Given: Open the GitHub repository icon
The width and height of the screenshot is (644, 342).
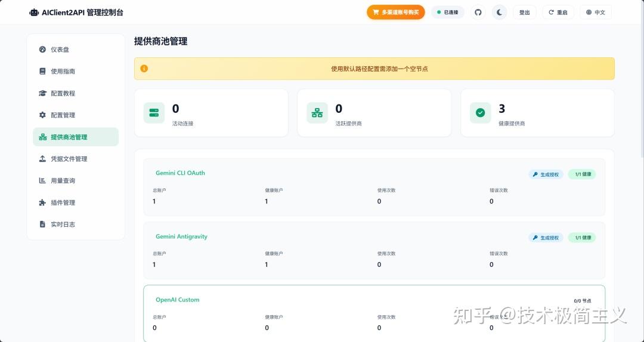Looking at the screenshot, I should click(x=478, y=12).
